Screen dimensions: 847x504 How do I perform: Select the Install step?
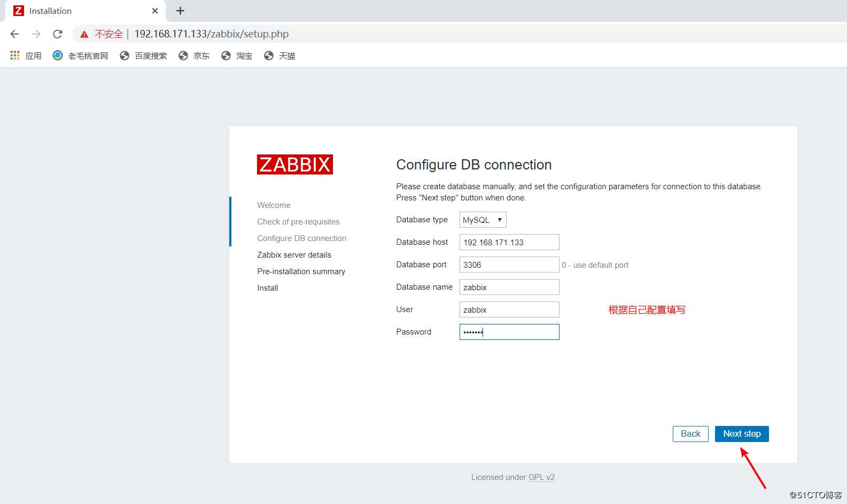[267, 288]
